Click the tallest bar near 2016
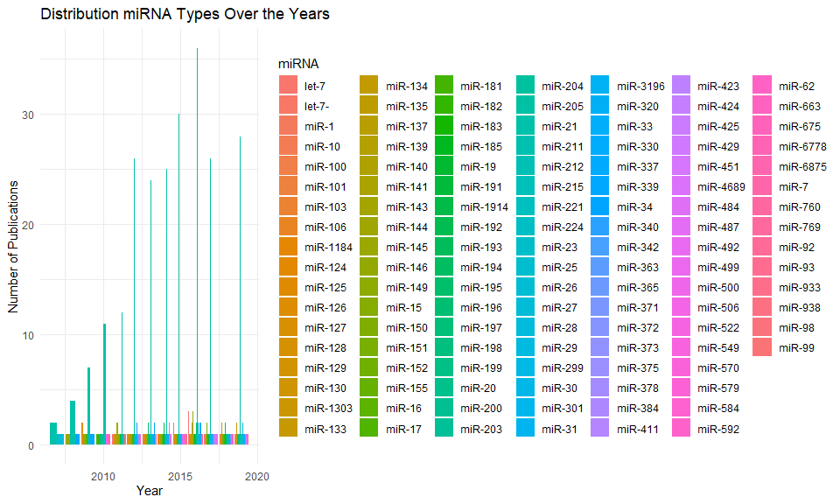Viewport: 840px width, 504px height. pos(197,245)
